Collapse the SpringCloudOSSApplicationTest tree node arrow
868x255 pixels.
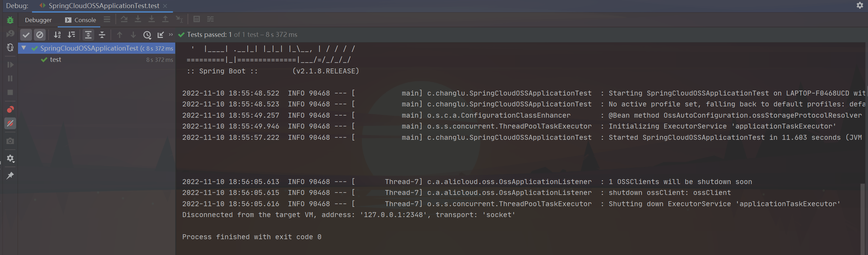(x=24, y=48)
